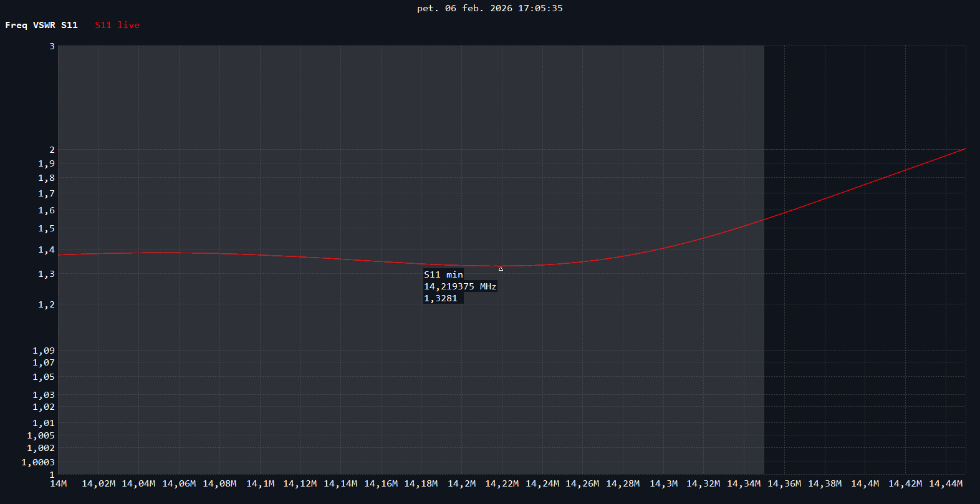Select the white S11 header label
980x504 pixels.
(x=69, y=25)
